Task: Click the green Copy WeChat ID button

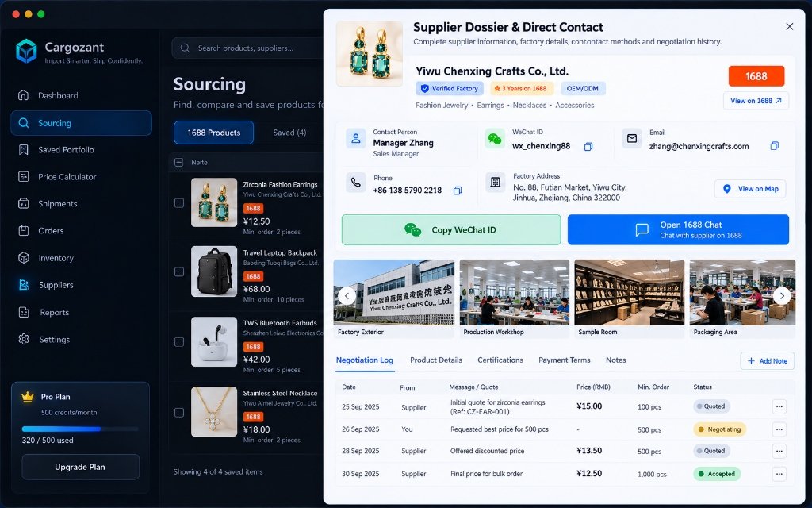Action: (451, 229)
